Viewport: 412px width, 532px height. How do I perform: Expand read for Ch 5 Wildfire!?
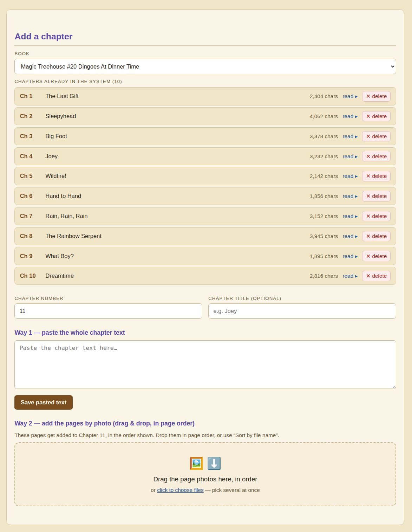[350, 176]
